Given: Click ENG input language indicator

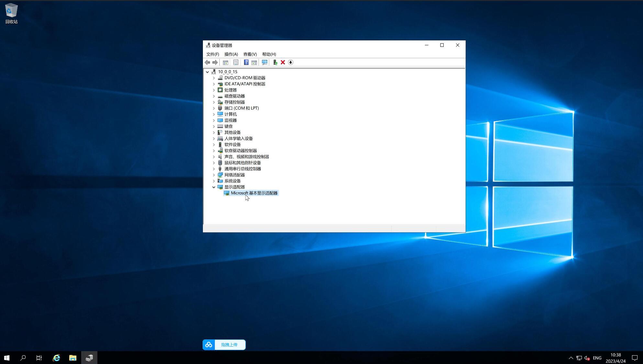Looking at the screenshot, I should tap(597, 358).
